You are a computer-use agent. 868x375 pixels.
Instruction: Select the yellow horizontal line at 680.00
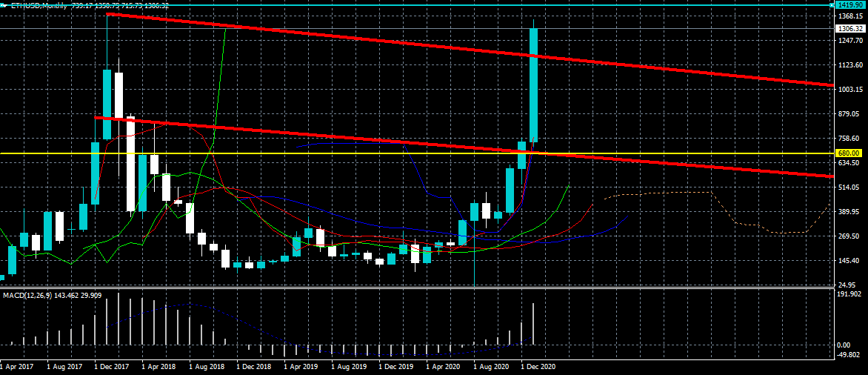click(x=415, y=153)
